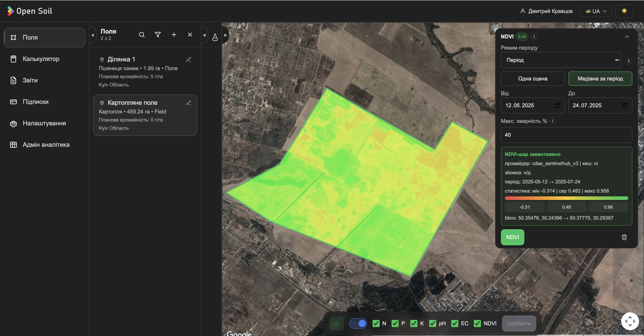Edit Картопляне поле with pencil icon
Viewport: 644px width, 336px height.
pyautogui.click(x=189, y=103)
